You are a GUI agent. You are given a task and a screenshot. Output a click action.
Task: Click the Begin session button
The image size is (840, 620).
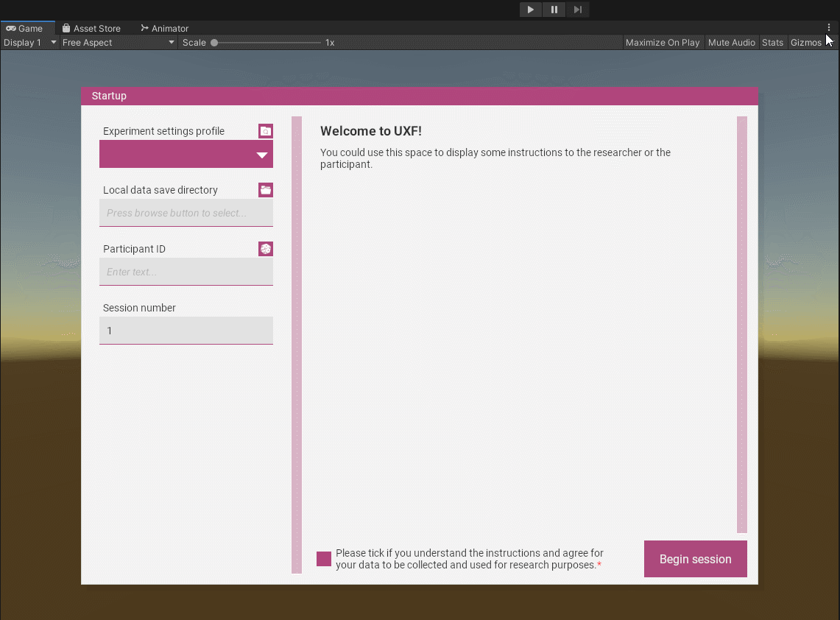click(695, 559)
